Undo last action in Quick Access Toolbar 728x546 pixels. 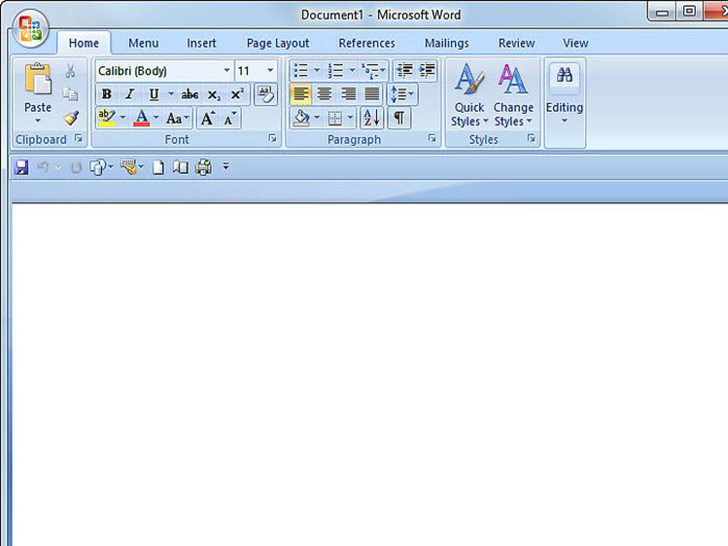(43, 167)
